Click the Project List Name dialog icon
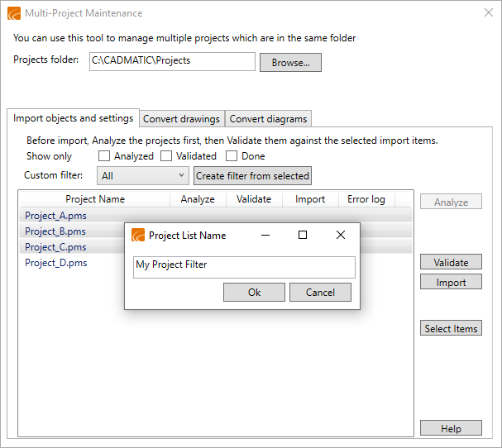 pyautogui.click(x=138, y=236)
